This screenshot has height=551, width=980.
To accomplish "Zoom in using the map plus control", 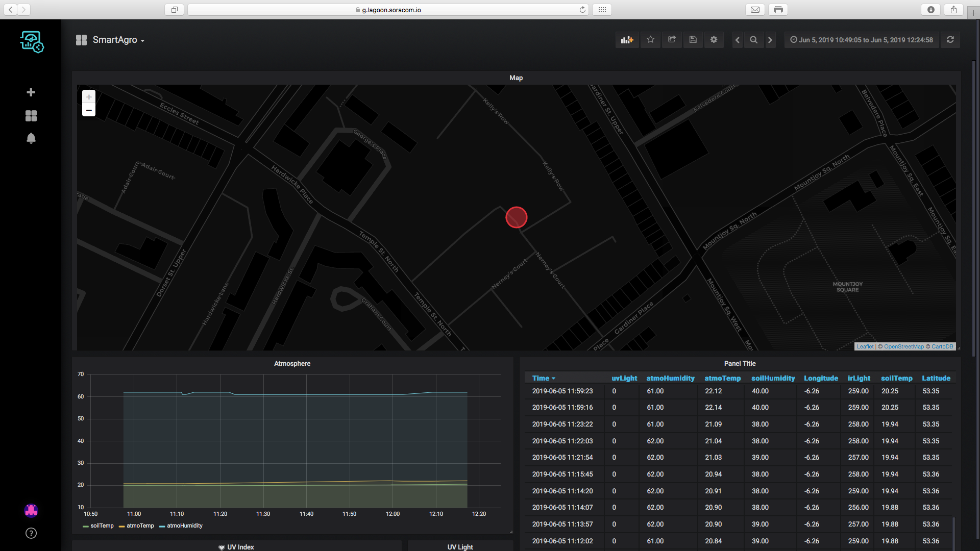I will tap(88, 97).
